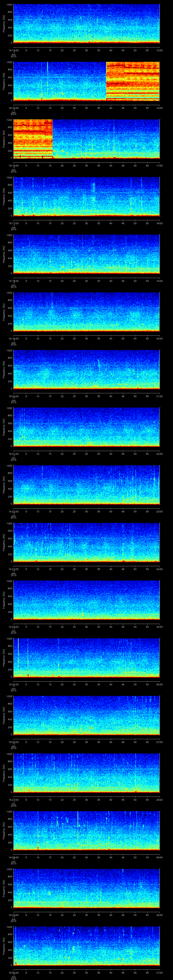Click the 19:24:00 start time label
This screenshot has width=173, height=980.
13,627
